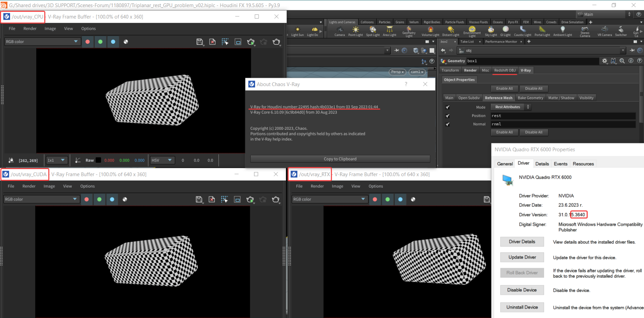Viewport: 644px width, 318px height.
Task: Click back arrow in the parameters pane
Action: 443,50
